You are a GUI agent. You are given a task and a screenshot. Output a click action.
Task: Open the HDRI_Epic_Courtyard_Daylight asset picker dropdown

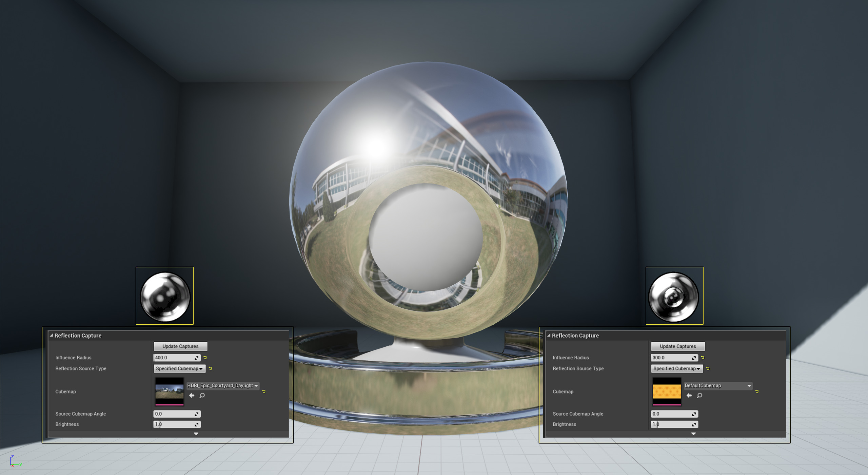(223, 386)
